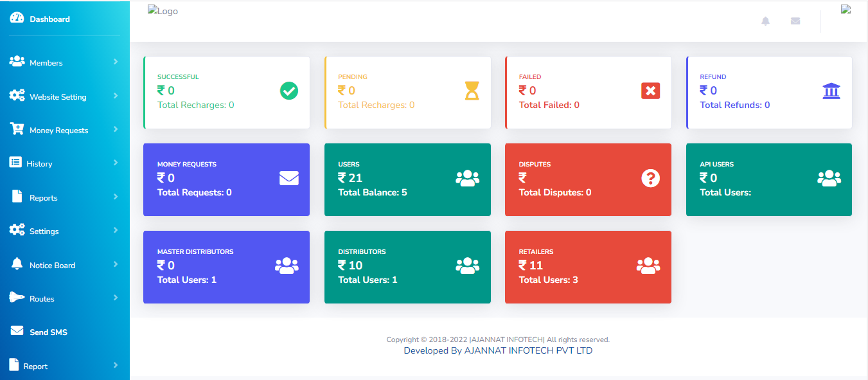This screenshot has width=868, height=380.
Task: Click the green checkmark on Successful card
Action: coord(289,91)
